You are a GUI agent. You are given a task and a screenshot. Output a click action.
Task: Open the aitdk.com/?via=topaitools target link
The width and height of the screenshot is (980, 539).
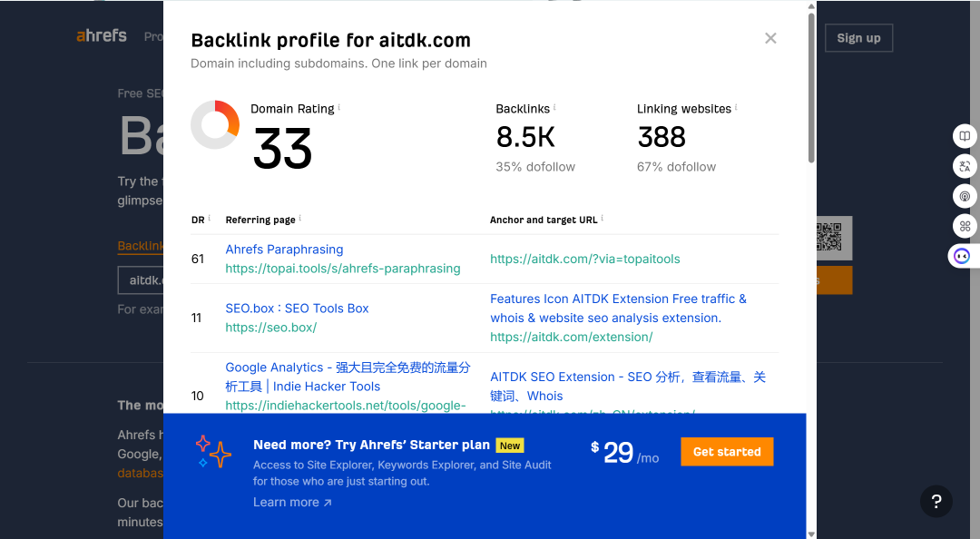585,259
